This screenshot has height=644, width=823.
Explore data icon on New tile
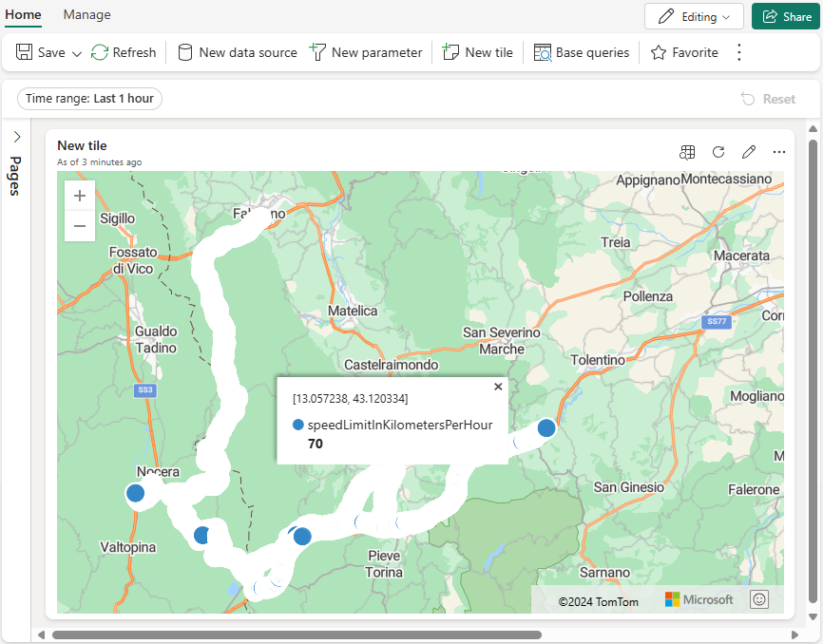tap(688, 152)
